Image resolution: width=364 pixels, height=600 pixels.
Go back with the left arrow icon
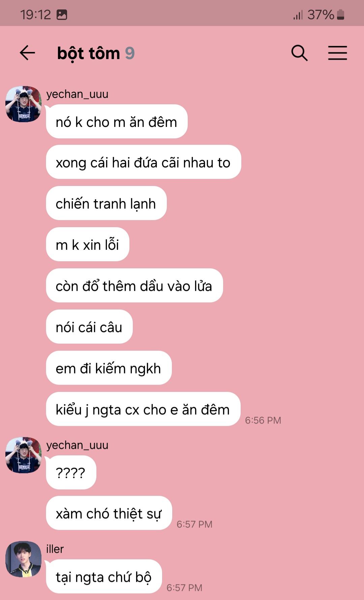point(28,53)
